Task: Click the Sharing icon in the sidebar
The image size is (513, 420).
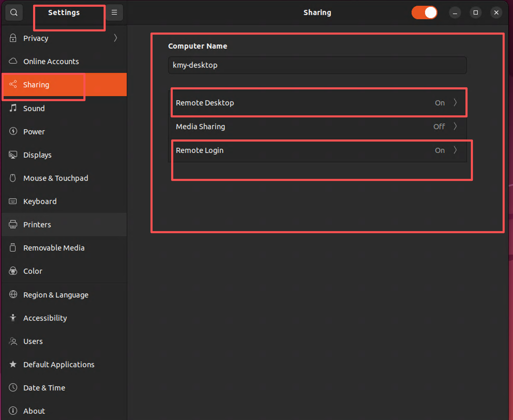Action: (13, 84)
